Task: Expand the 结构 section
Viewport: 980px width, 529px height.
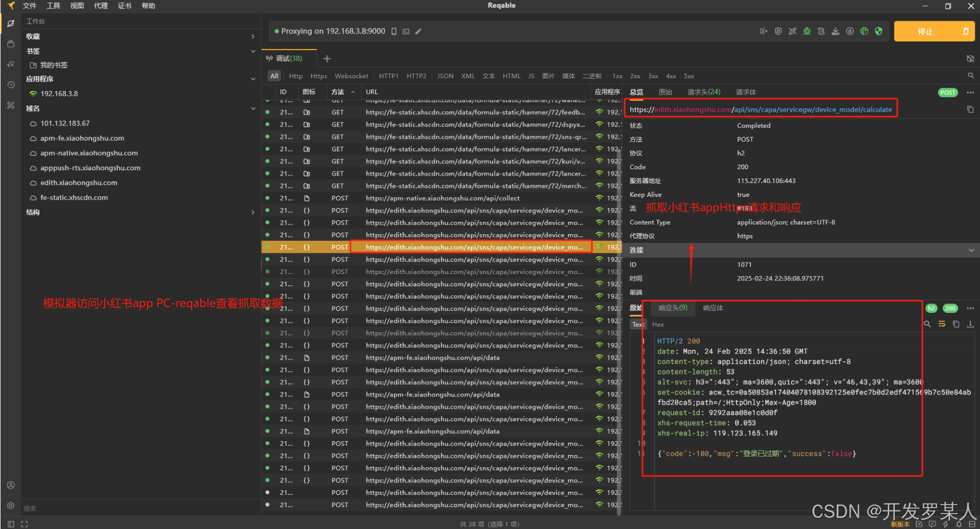Action: point(253,212)
